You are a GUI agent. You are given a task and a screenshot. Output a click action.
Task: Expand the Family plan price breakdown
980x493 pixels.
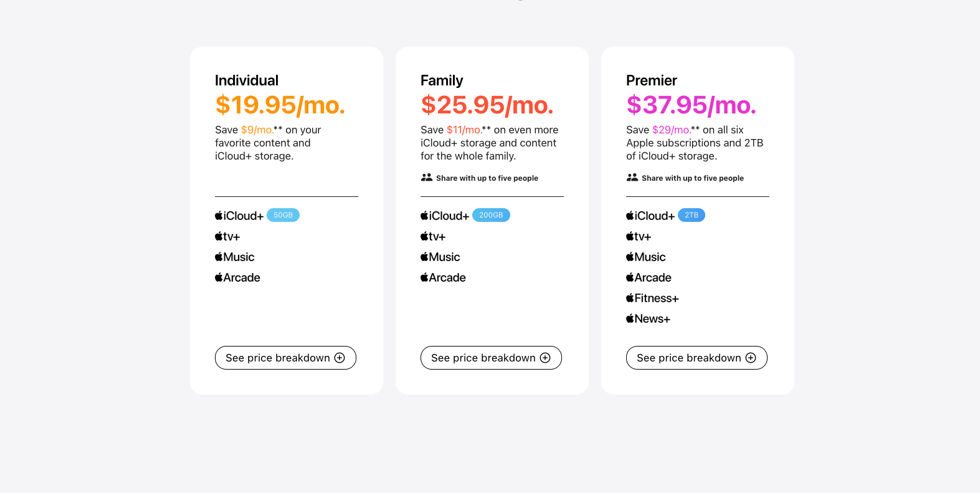[x=490, y=358]
